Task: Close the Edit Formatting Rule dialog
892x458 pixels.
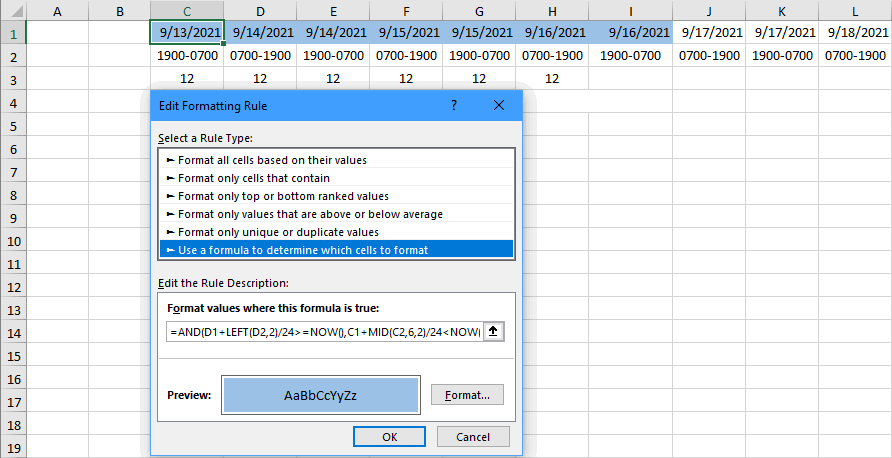Action: coord(499,105)
